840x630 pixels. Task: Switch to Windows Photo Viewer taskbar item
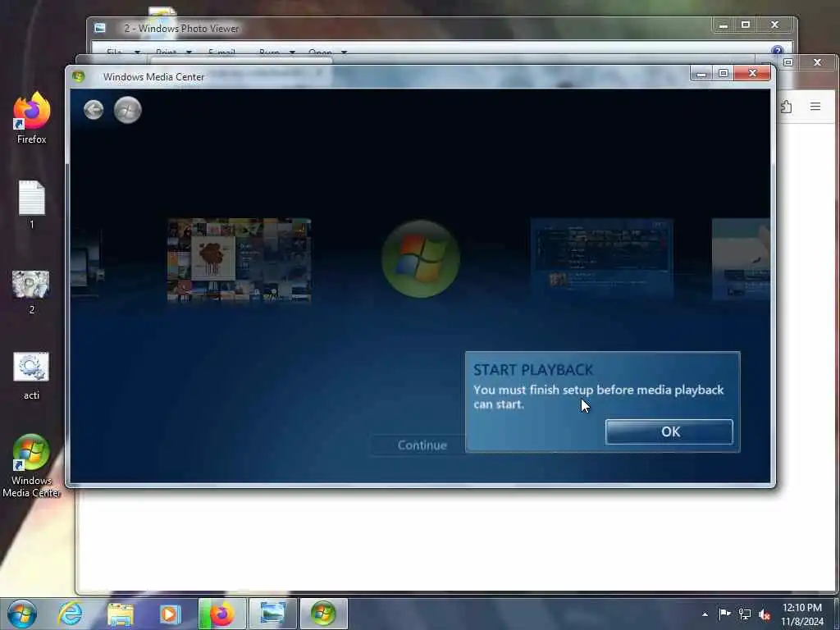pyautogui.click(x=272, y=614)
